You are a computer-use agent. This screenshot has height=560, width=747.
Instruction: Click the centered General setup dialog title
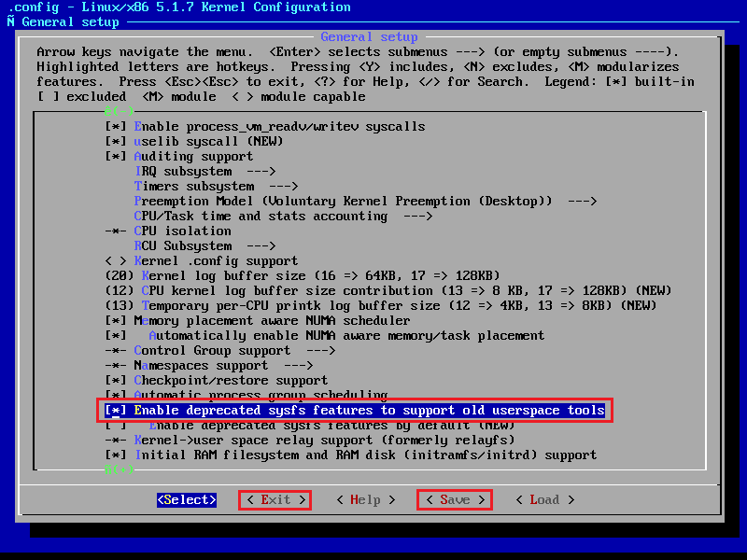(369, 37)
